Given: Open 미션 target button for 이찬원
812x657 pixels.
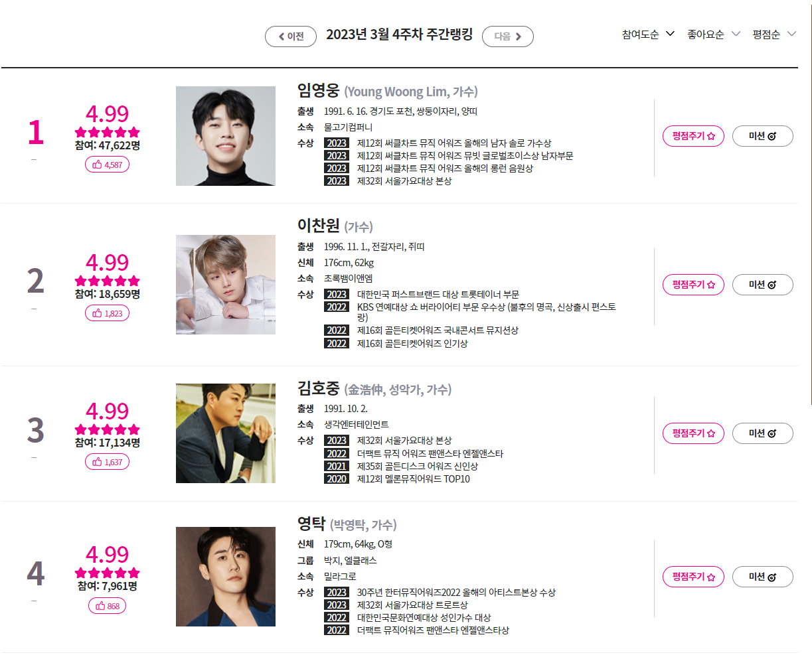Looking at the screenshot, I should click(763, 285).
